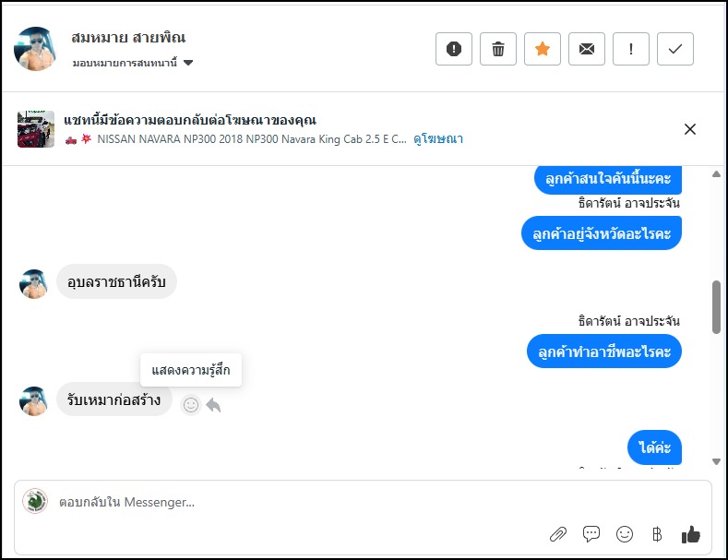728x560 pixels.
Task: Click the spam report exclamation circle icon
Action: pos(454,50)
